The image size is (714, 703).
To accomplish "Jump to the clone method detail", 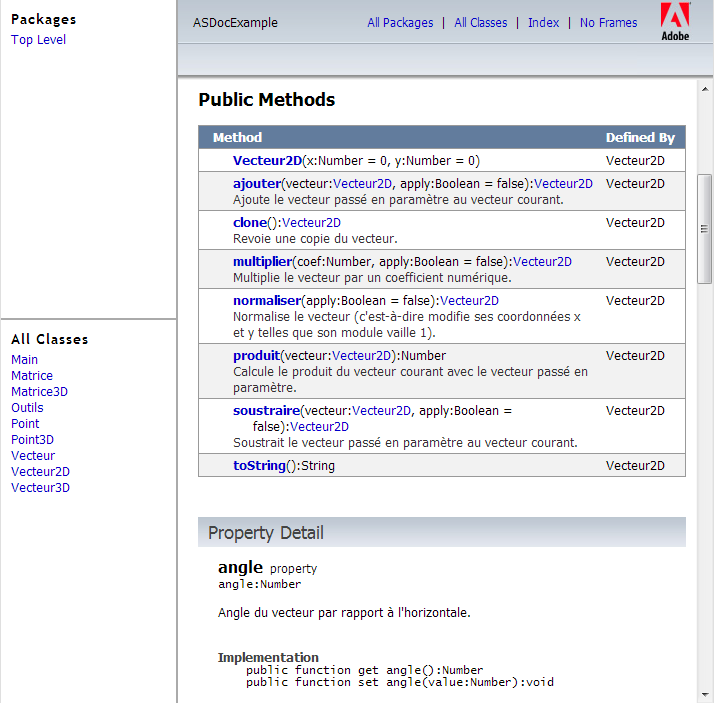I will (x=250, y=223).
